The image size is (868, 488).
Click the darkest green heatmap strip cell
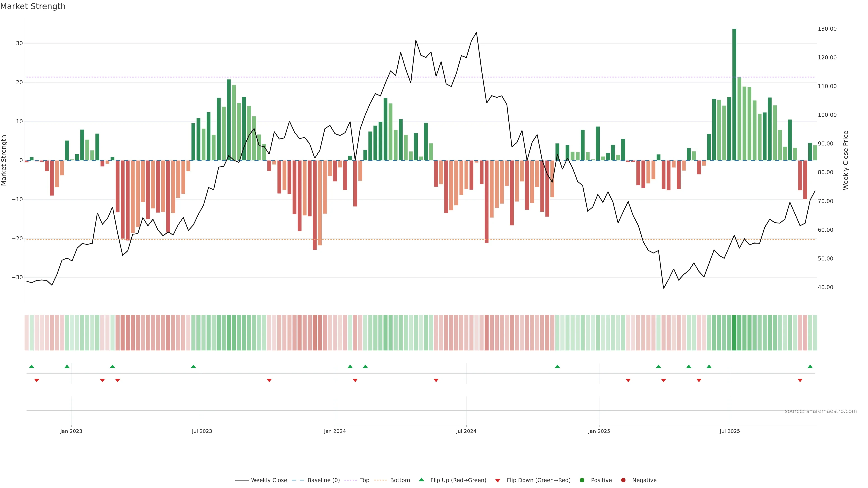pos(734,333)
